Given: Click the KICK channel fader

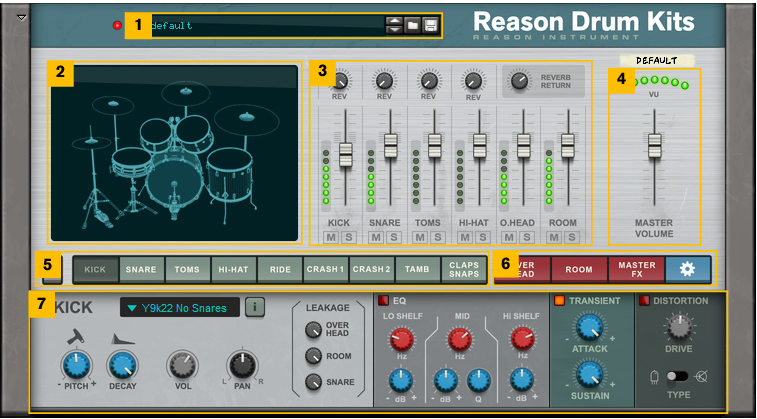Looking at the screenshot, I should point(346,154).
